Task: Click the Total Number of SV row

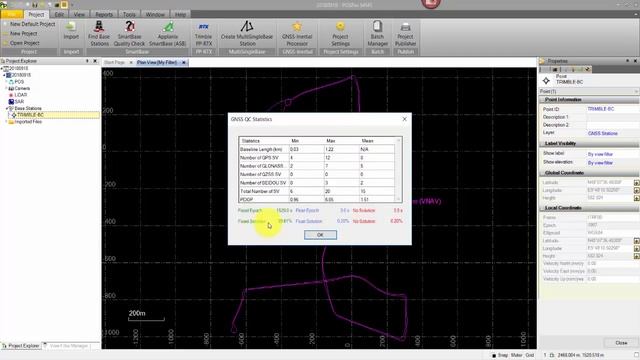Action: pos(317,191)
